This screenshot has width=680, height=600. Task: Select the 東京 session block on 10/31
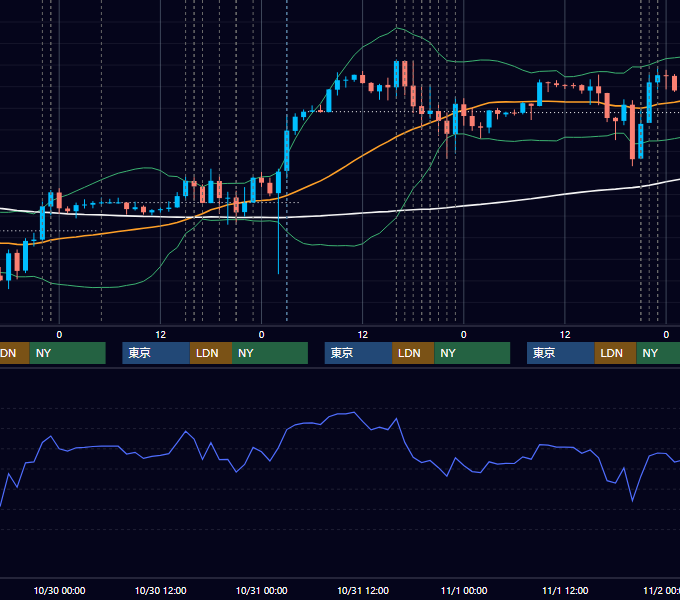358,353
